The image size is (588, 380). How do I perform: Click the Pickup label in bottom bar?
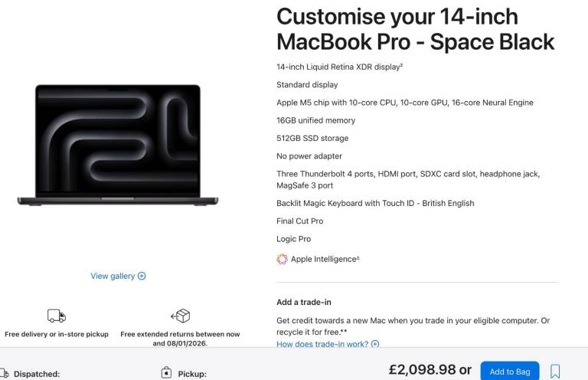[x=191, y=374]
